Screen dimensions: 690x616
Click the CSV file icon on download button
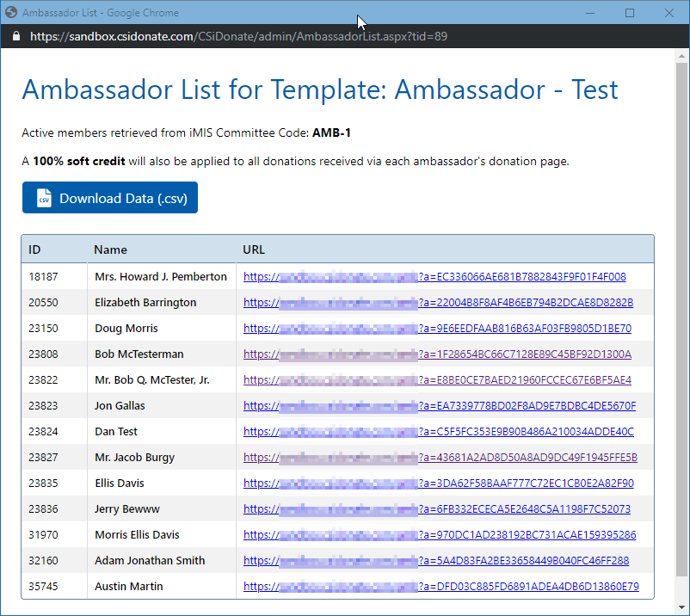point(44,198)
